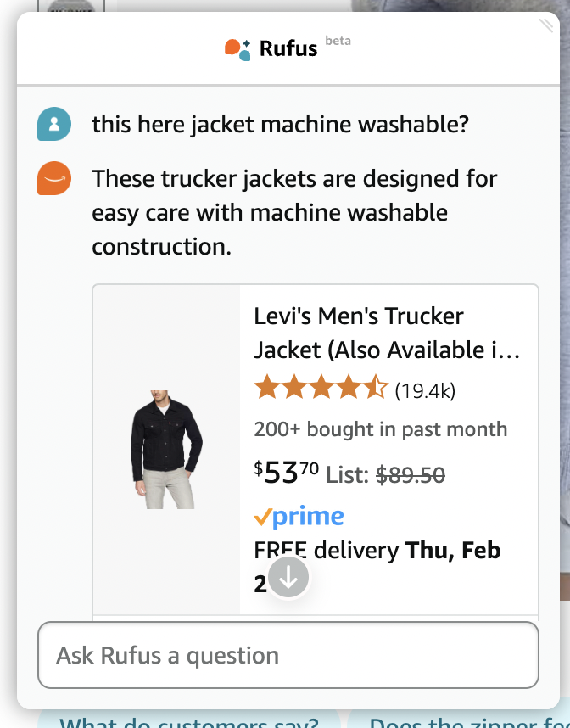
Task: Click the star rating on the jacket card
Action: click(x=321, y=389)
